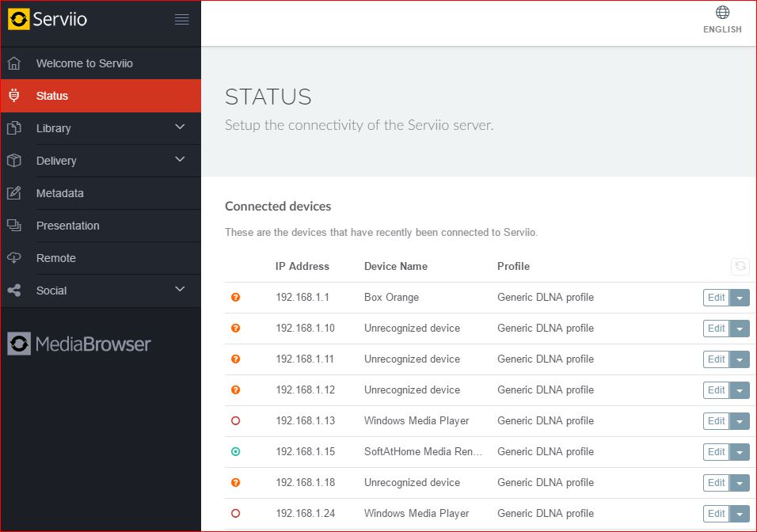Open the Metadata menu item
The height and width of the screenshot is (532, 757).
coord(59,193)
